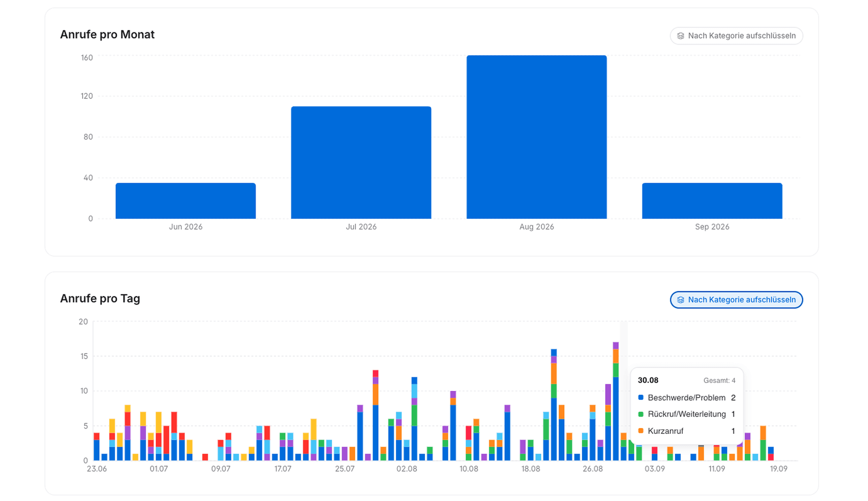Select the Sep 2026 monthly bar
Screen dimensions: 868x501
pyautogui.click(x=712, y=201)
